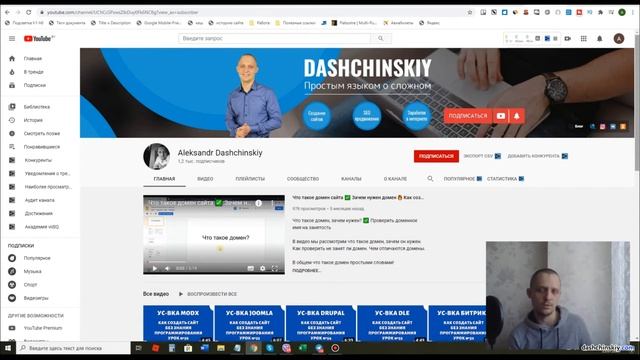Image resolution: width=640 pixels, height=360 pixels.
Task: Bookmark this page with the star icon
Action: point(470,12)
